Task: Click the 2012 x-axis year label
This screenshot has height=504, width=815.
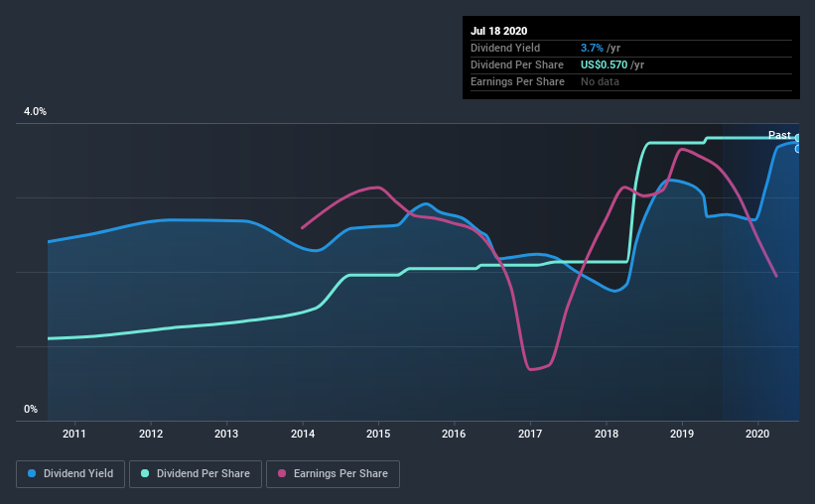Action: pos(151,434)
